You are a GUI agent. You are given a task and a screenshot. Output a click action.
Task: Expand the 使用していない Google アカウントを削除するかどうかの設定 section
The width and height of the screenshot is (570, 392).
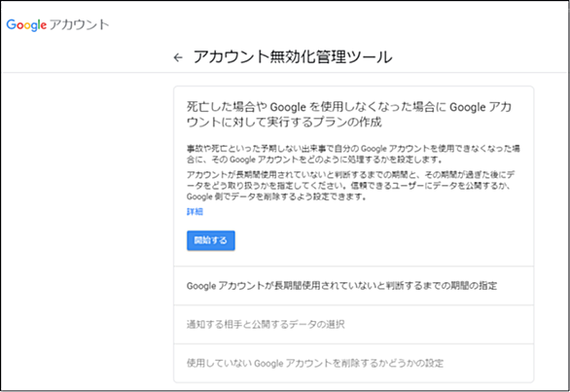click(x=353, y=363)
